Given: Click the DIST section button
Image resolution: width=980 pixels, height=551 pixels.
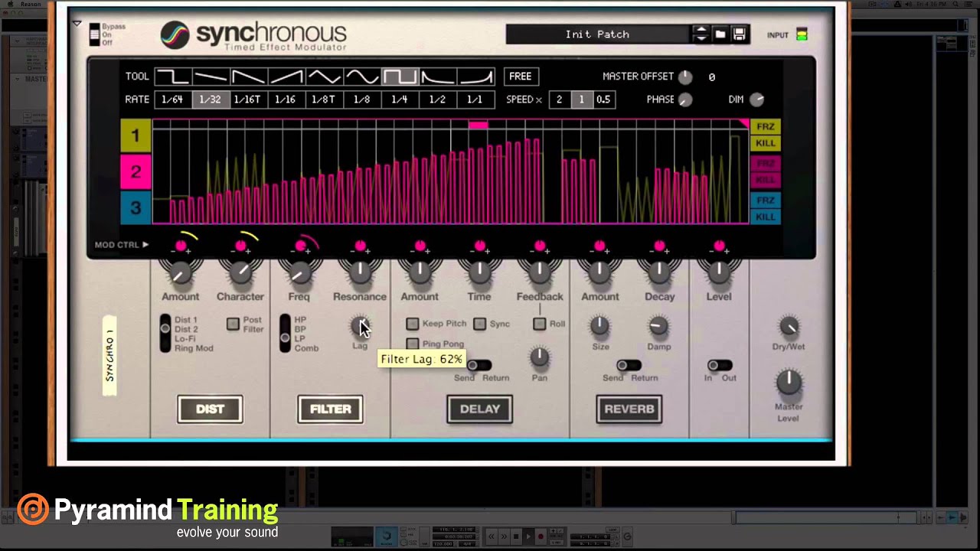Looking at the screenshot, I should (210, 409).
